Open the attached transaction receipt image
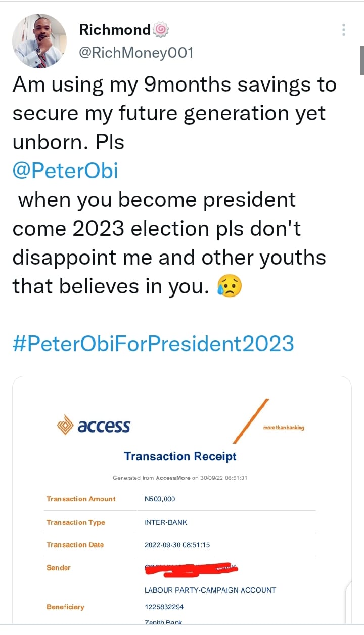The image size is (364, 635). [x=182, y=506]
